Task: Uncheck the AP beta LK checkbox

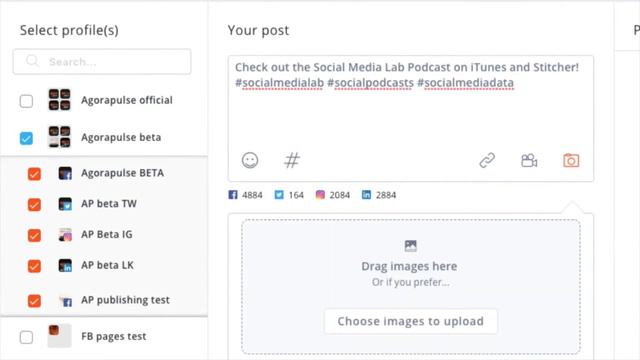Action: click(x=34, y=266)
